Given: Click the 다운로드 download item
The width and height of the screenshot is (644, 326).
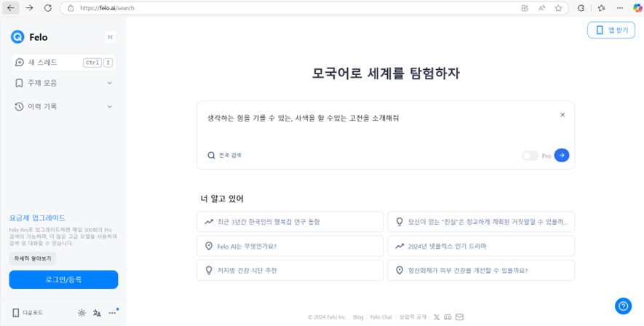Looking at the screenshot, I should [x=28, y=313].
